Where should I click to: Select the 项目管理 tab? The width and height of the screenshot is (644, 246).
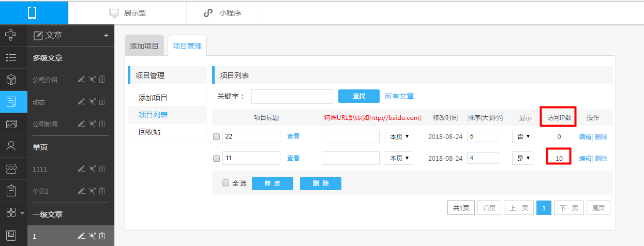click(x=187, y=45)
